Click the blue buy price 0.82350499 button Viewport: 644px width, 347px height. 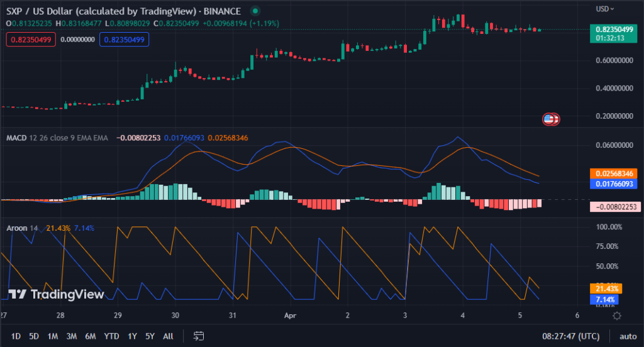point(124,40)
